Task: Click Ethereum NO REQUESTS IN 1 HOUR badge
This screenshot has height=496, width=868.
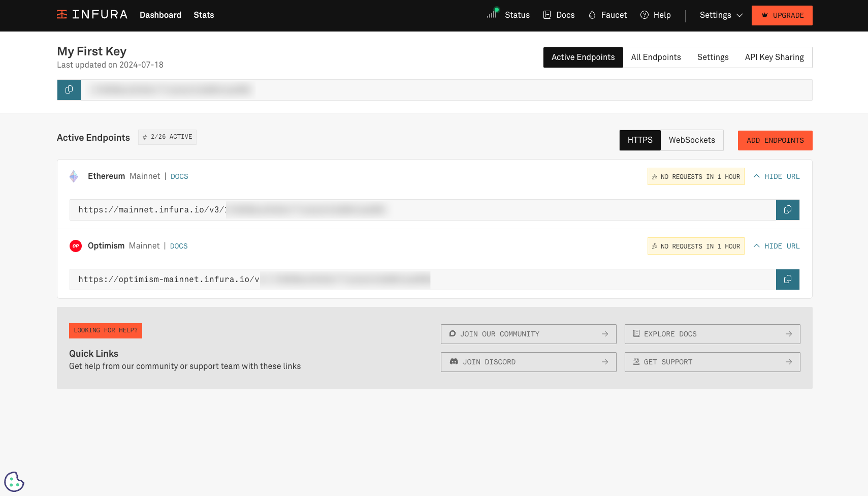Action: point(696,176)
